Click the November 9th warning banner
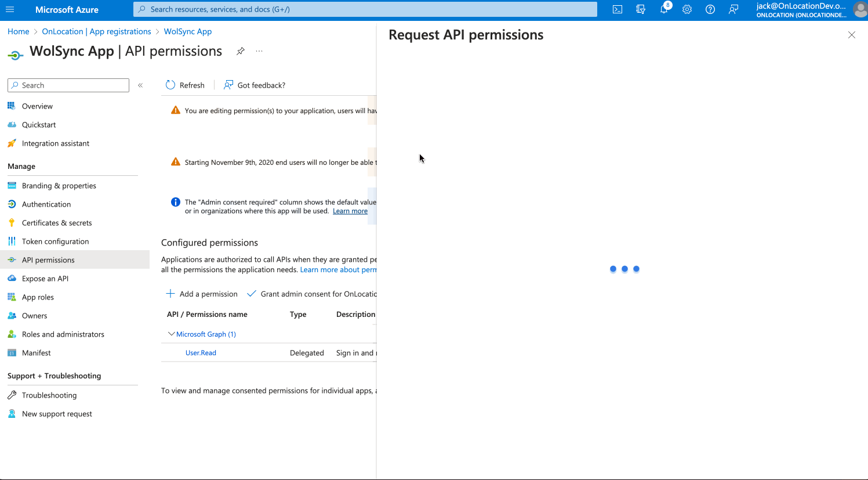Viewport: 868px width, 480px height. click(270, 163)
